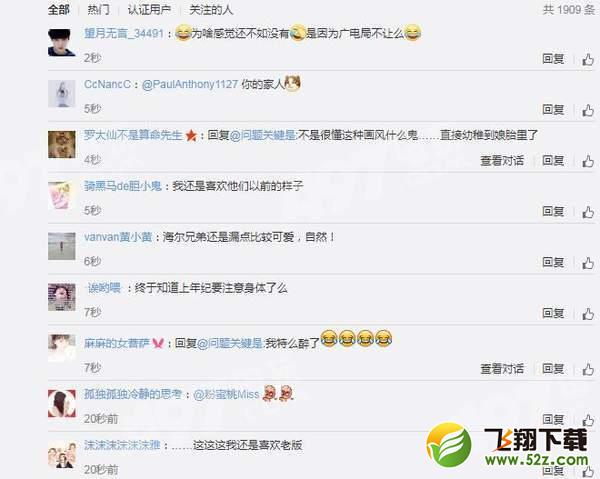Screen dimensions: 600x479
Task: Like the comment by 望月无言_34491
Action: [x=588, y=59]
